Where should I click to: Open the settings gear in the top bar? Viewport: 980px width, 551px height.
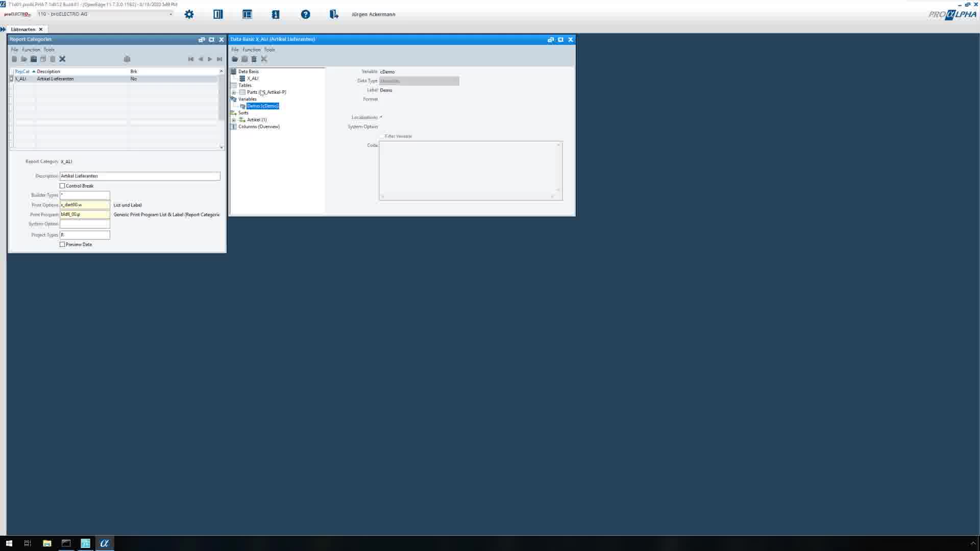click(x=189, y=14)
